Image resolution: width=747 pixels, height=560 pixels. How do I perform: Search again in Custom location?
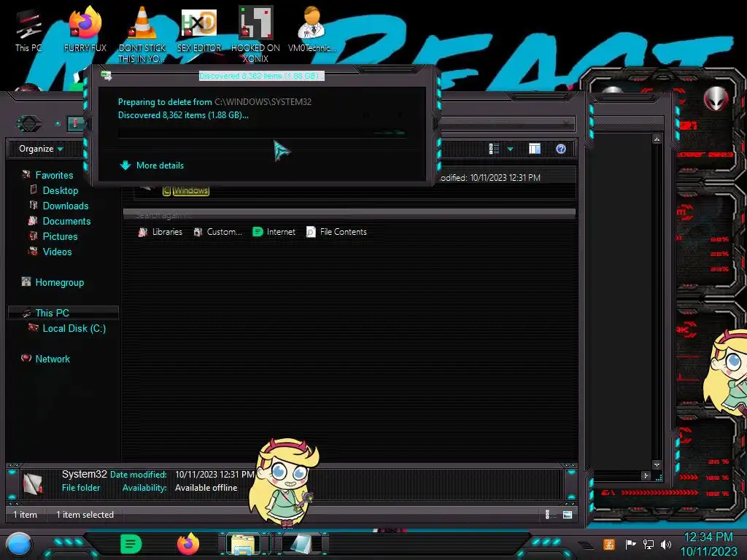click(218, 232)
